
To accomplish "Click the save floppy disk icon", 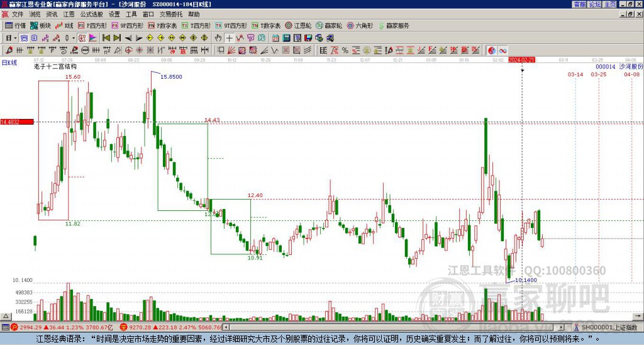I will pyautogui.click(x=308, y=38).
